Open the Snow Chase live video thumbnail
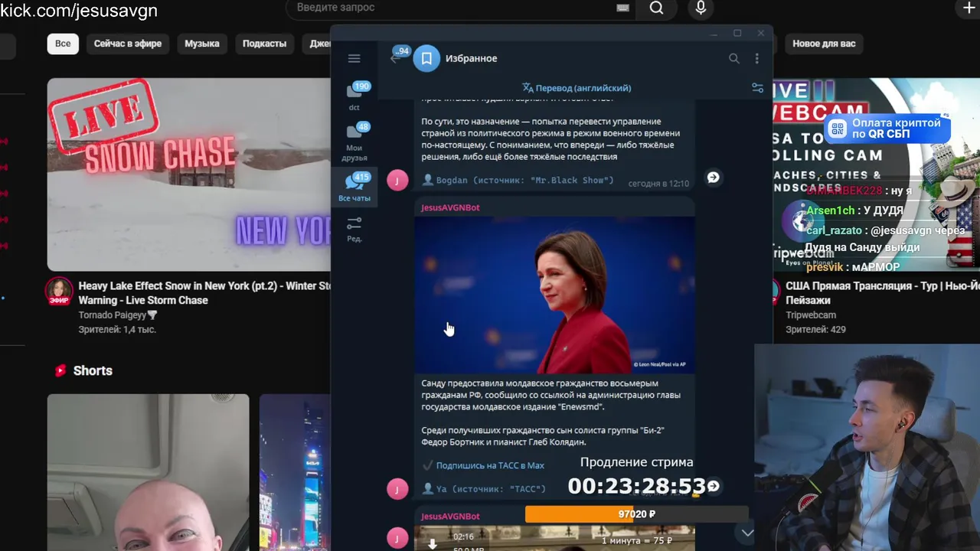Viewport: 980px width, 551px height. pos(188,174)
